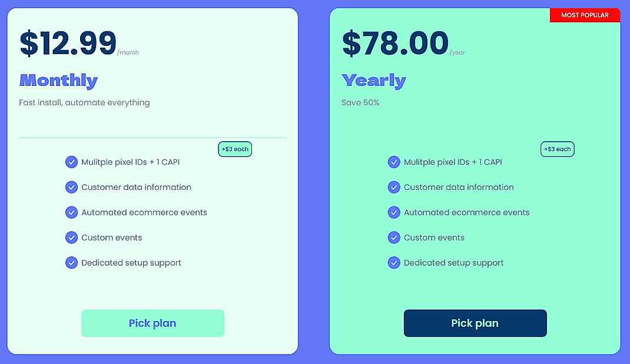This screenshot has width=630, height=364.
Task: Select the Customer data information checkmark on Yearly plan
Action: tap(394, 187)
